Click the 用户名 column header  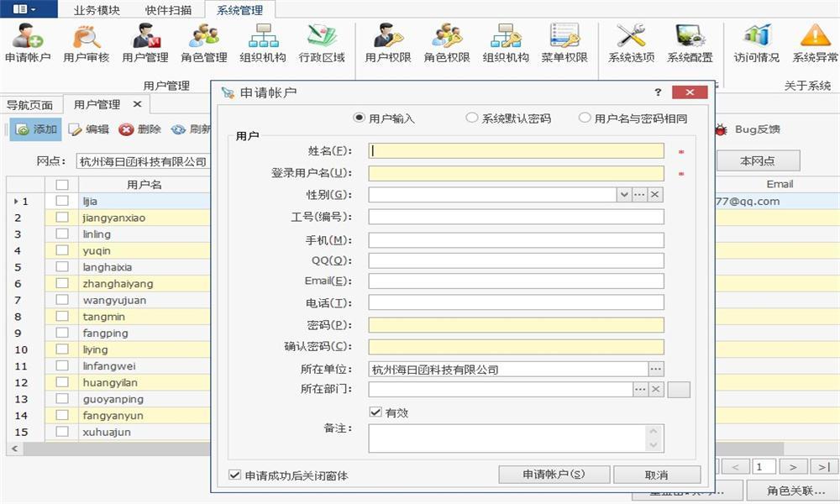pos(144,185)
